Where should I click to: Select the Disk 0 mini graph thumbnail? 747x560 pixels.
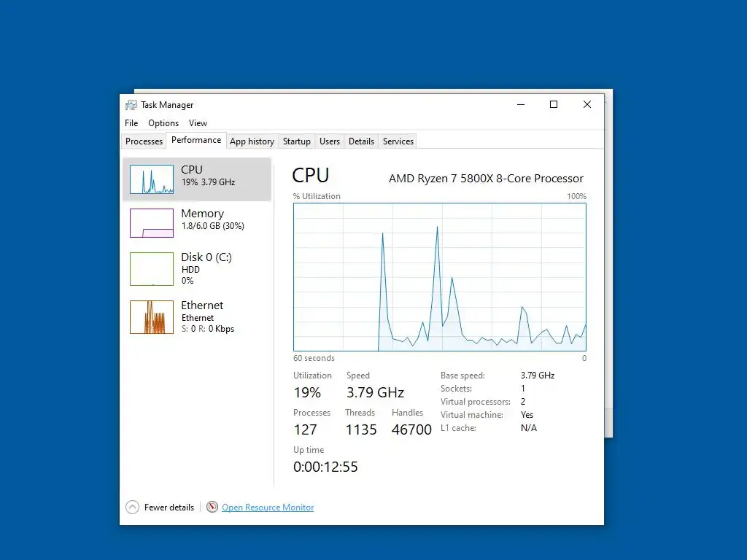(x=152, y=269)
